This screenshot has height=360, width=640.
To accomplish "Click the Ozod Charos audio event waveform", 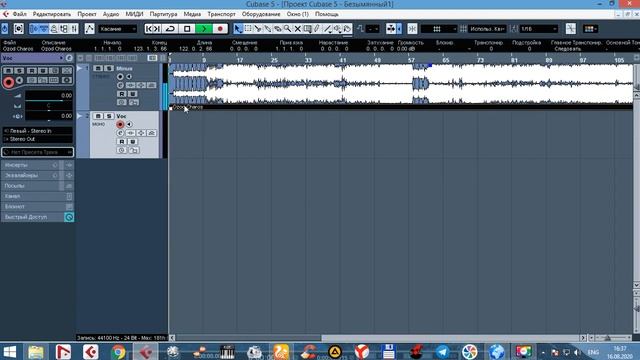I will (x=401, y=84).
